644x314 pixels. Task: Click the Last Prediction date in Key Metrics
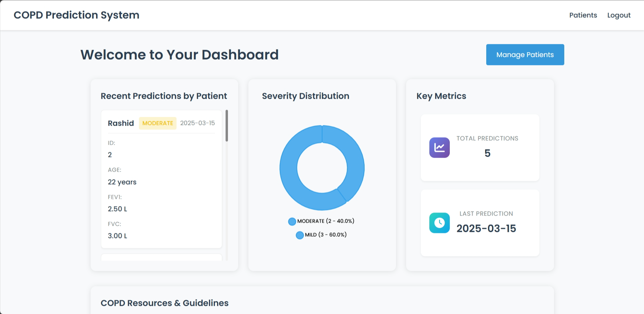(486, 229)
